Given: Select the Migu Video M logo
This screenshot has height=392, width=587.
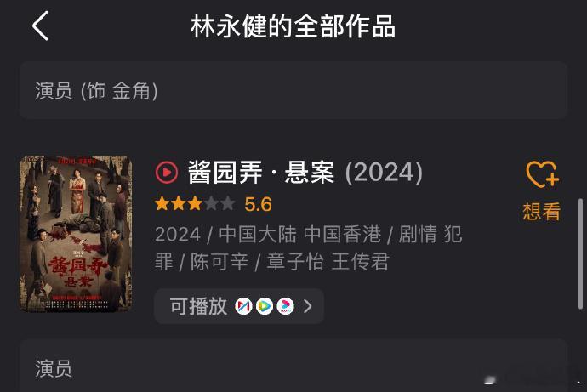Looking at the screenshot, I should 243,306.
